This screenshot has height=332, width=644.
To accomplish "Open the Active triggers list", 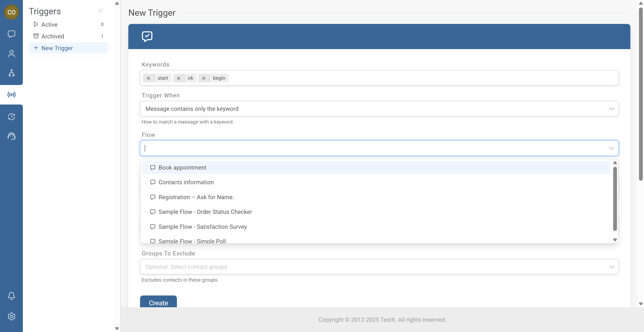I will pyautogui.click(x=49, y=24).
